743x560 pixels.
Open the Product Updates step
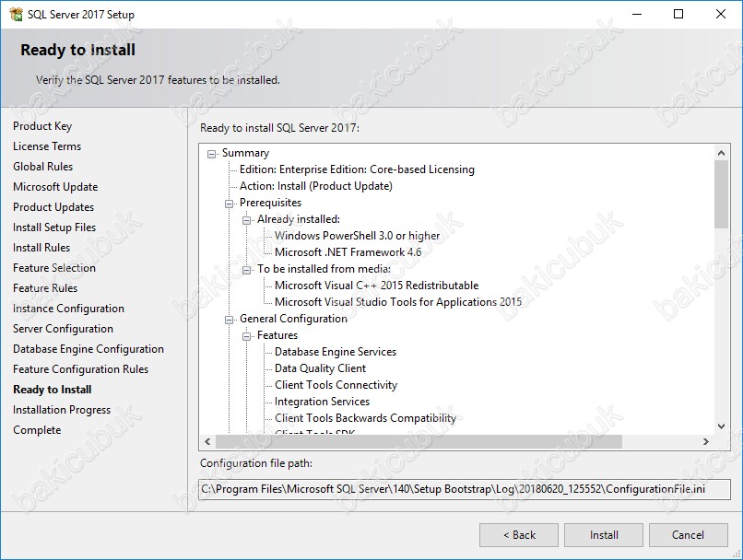pos(53,207)
